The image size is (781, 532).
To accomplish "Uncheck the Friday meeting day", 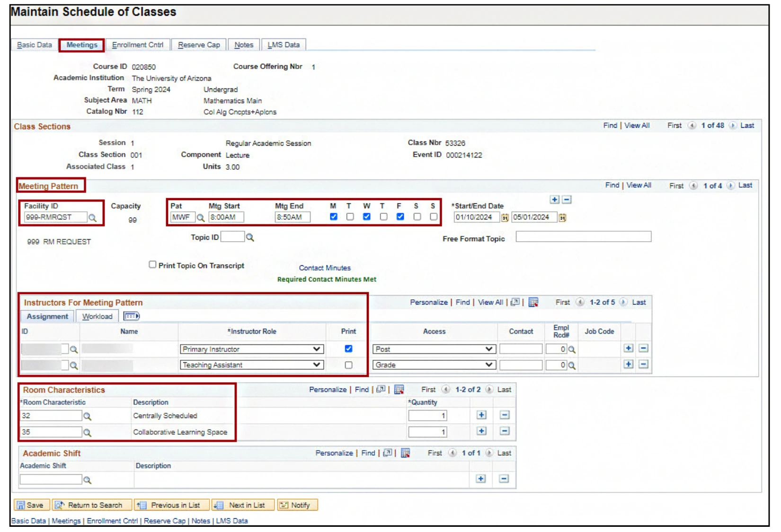I will [400, 217].
